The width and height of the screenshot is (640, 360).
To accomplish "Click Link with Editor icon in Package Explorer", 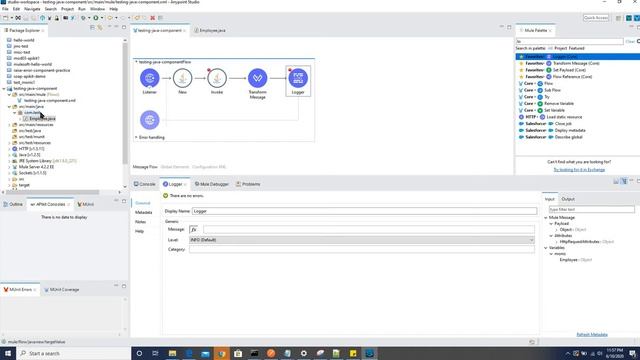I will [x=100, y=28].
